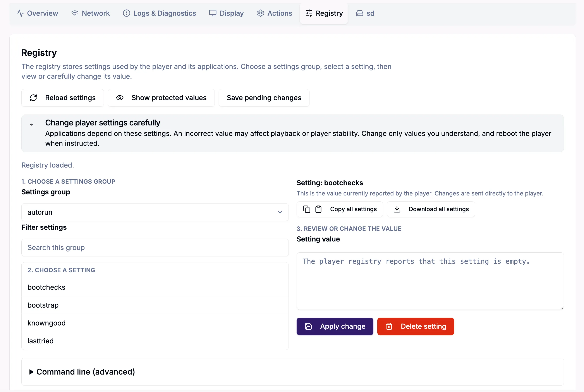The image size is (584, 392).
Task: Click inside the Setting value text area
Action: [x=430, y=281]
